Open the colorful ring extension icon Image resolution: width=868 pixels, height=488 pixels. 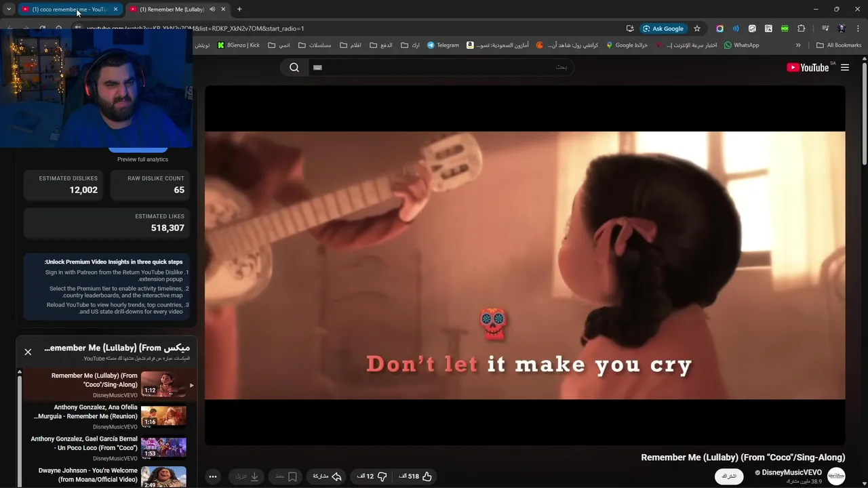pos(719,28)
